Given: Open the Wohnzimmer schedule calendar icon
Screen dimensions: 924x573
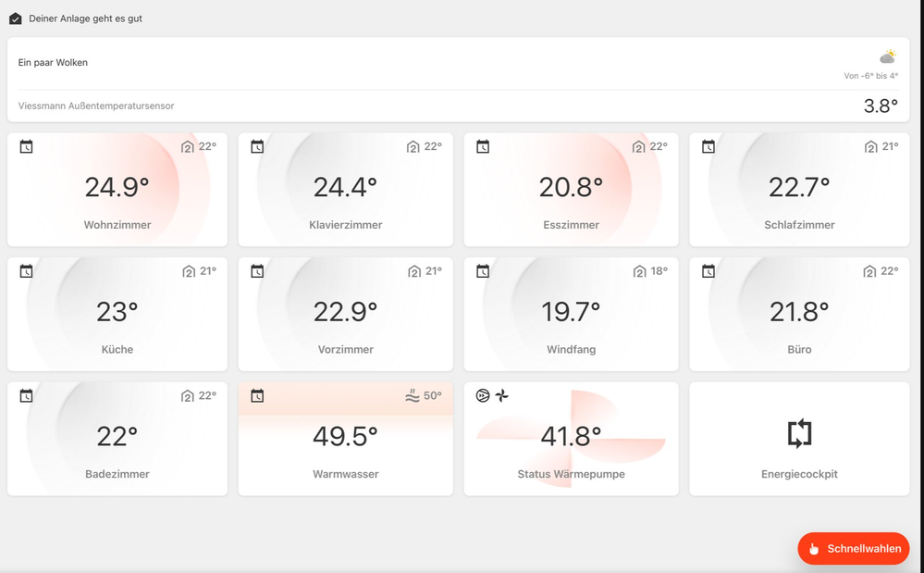Looking at the screenshot, I should click(26, 146).
